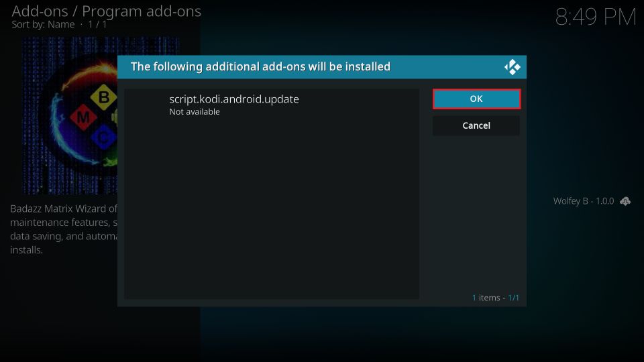Click the Kodi logo in dialog header
The height and width of the screenshot is (362, 644).
pos(512,67)
